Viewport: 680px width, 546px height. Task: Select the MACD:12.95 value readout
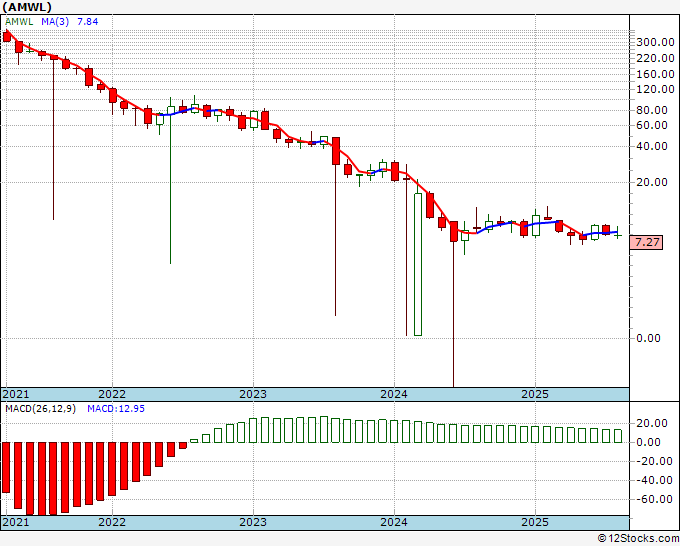(116, 409)
